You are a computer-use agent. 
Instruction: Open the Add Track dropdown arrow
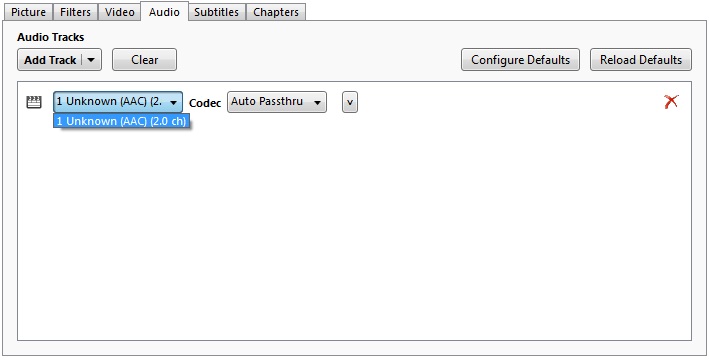pos(92,60)
